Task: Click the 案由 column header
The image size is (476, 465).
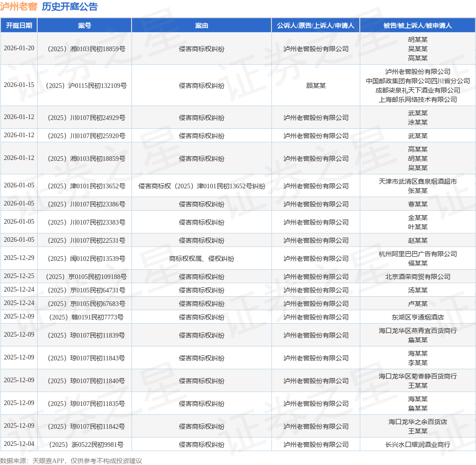Action: pyautogui.click(x=202, y=26)
